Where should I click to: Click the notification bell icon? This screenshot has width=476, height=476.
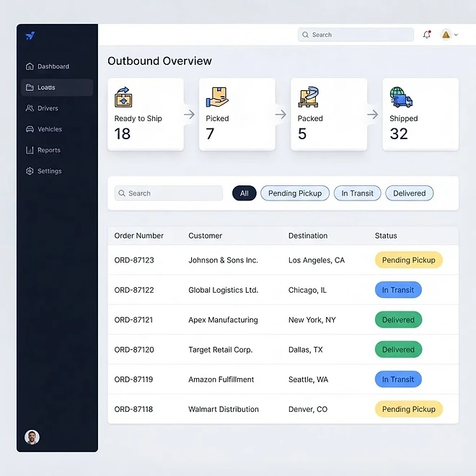click(427, 35)
